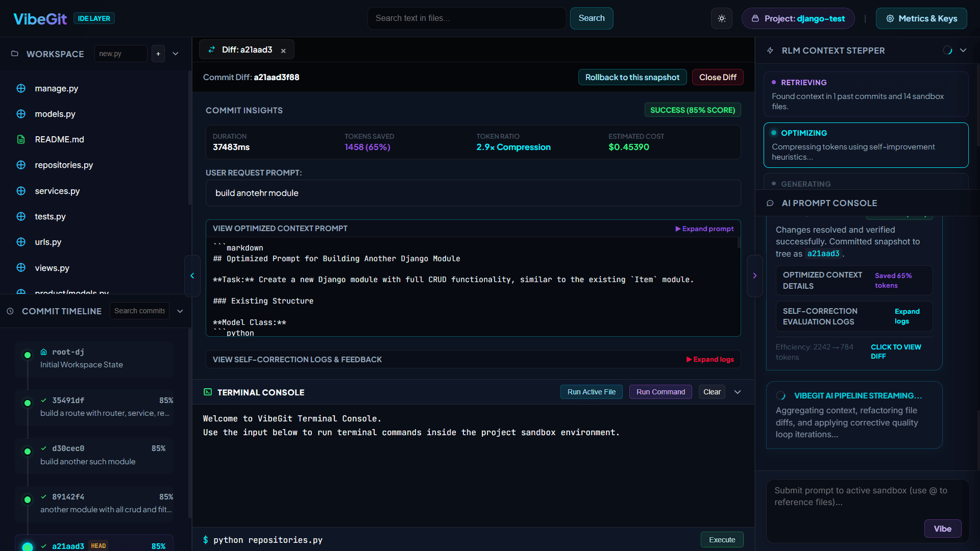Select the Generating step card
Screen dimensions: 980x551
pyautogui.click(x=866, y=182)
